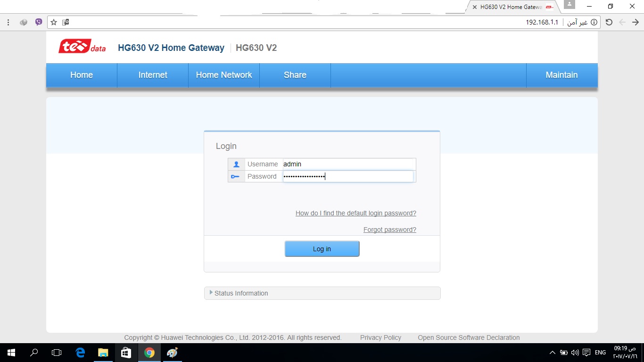Switch to Chrome on the taskbar

tap(149, 353)
